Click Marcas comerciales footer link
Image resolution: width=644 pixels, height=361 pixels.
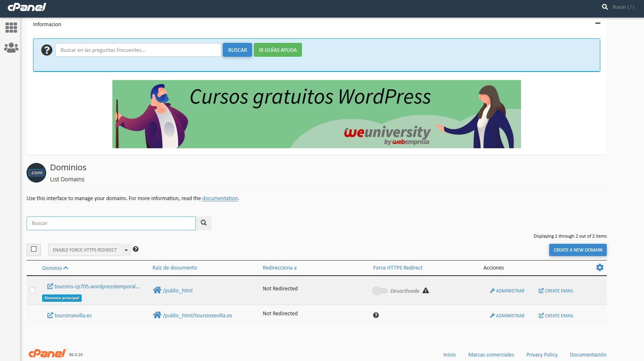tap(491, 355)
